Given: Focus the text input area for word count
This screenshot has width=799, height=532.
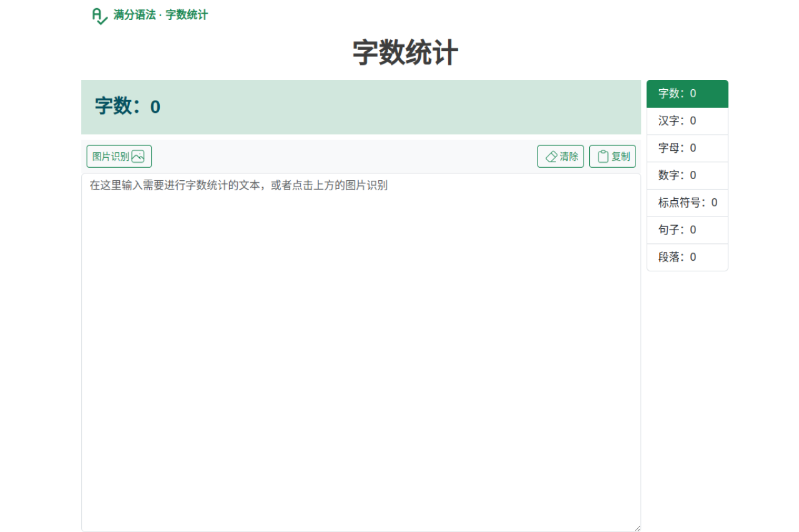Looking at the screenshot, I should (x=361, y=352).
